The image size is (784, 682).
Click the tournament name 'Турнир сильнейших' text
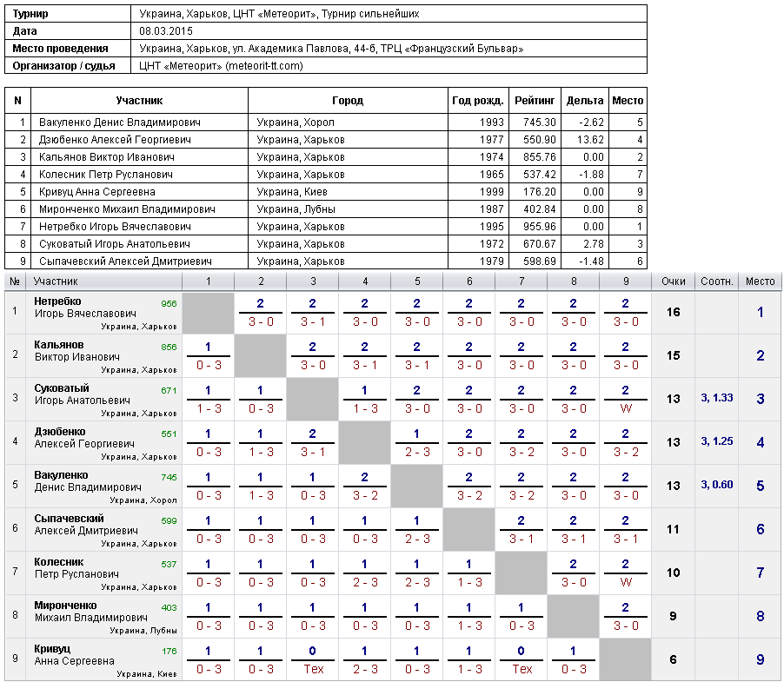[370, 14]
